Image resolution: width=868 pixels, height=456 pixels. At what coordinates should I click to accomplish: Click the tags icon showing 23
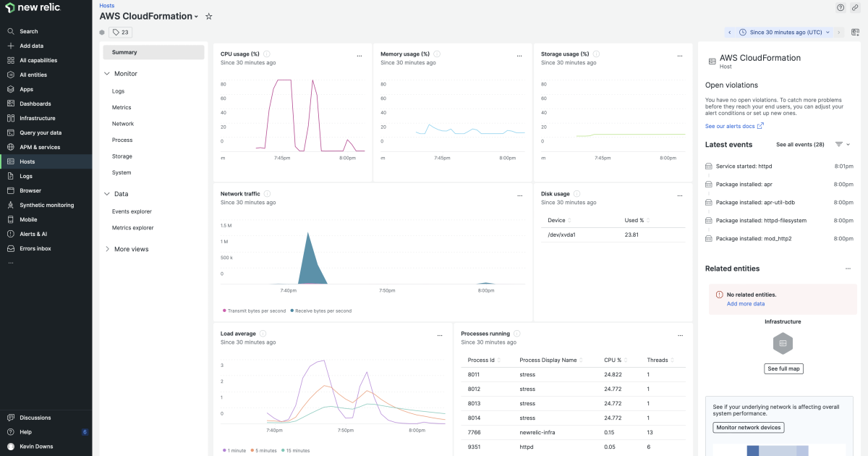(120, 32)
